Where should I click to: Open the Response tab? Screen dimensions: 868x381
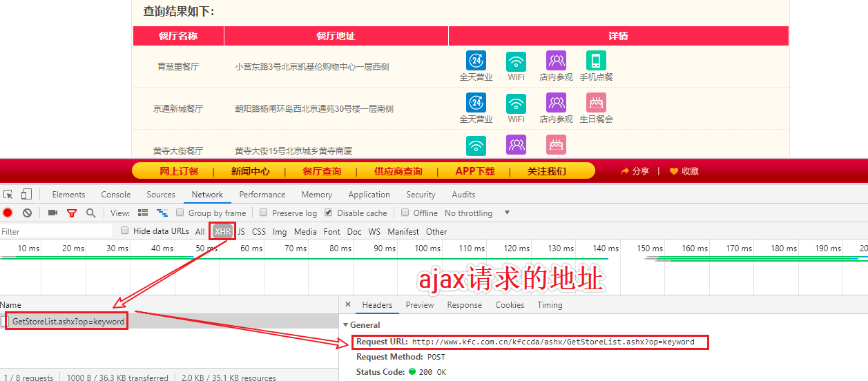click(465, 305)
